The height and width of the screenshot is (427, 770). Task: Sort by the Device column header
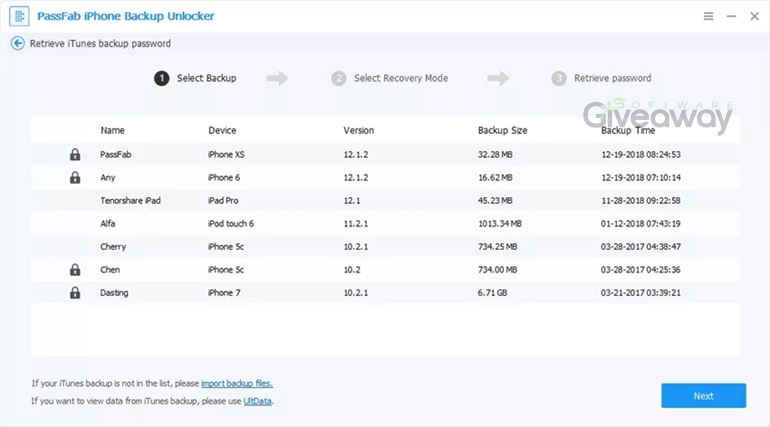coord(222,131)
